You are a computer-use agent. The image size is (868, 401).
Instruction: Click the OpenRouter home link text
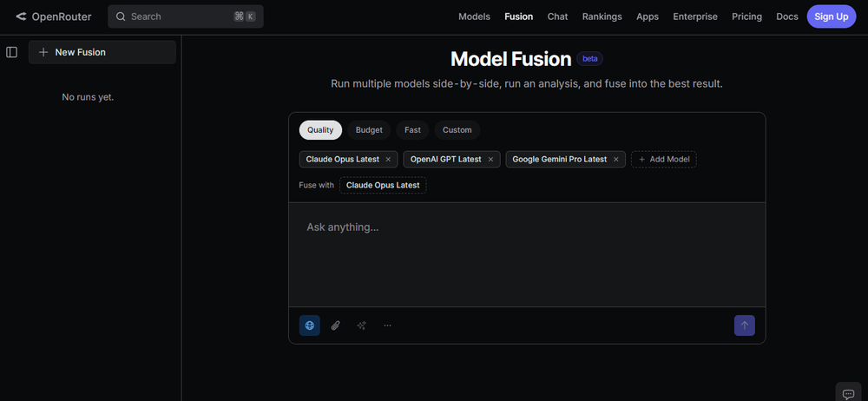click(62, 16)
